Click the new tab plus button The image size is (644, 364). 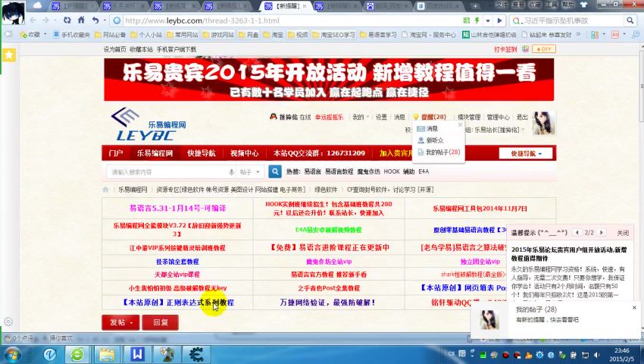pyautogui.click(x=475, y=6)
